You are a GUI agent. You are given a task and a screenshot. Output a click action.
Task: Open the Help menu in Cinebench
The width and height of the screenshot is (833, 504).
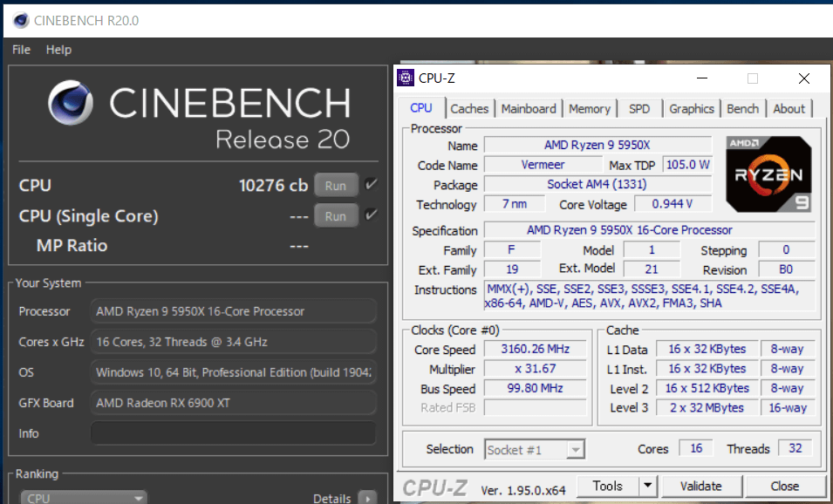(x=58, y=50)
